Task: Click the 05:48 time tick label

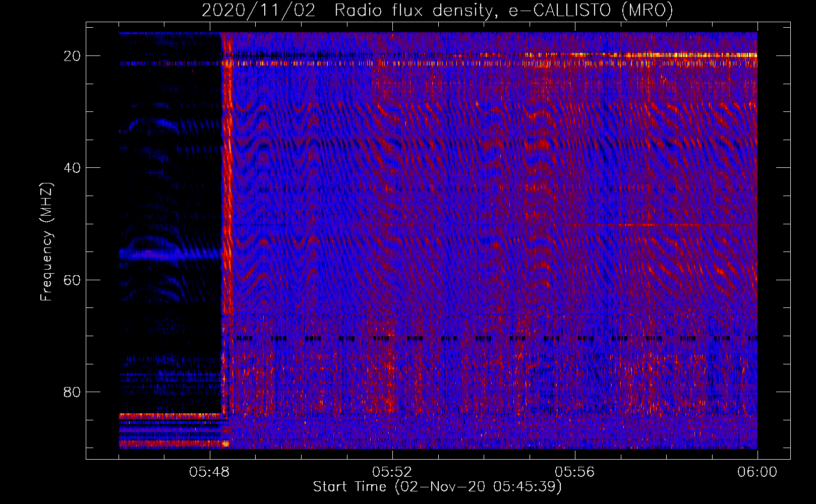Action: coord(209,472)
